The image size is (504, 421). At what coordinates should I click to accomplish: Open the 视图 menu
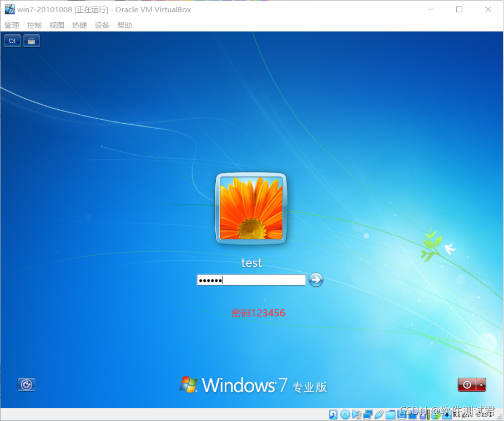coord(57,26)
